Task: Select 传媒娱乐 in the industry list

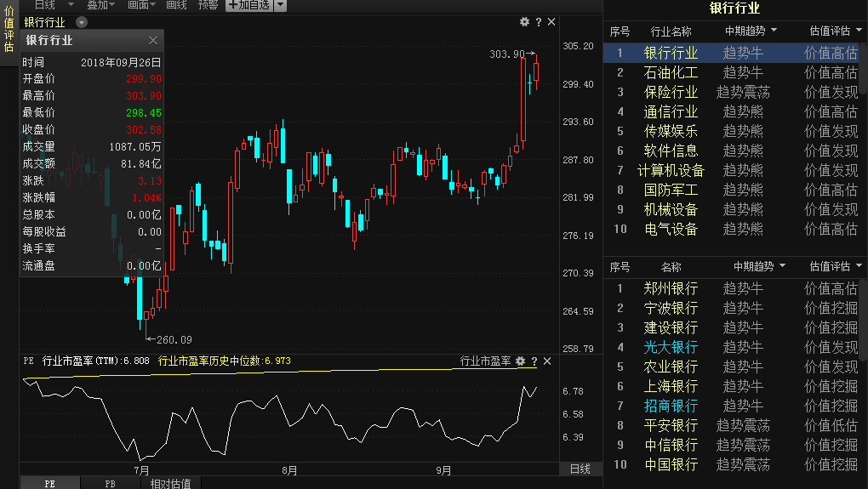Action: (x=671, y=131)
